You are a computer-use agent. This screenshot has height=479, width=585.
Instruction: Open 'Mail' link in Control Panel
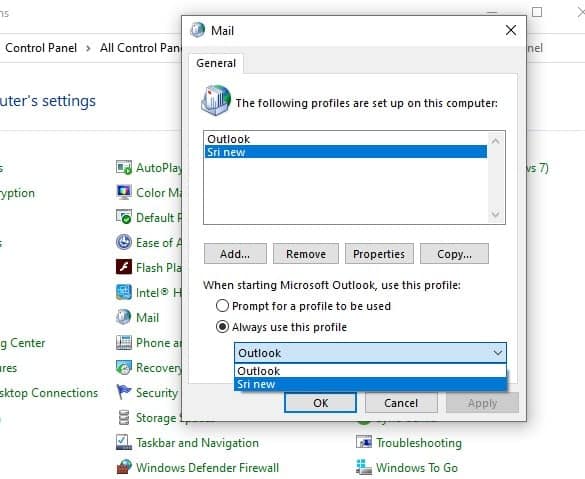pos(147,317)
